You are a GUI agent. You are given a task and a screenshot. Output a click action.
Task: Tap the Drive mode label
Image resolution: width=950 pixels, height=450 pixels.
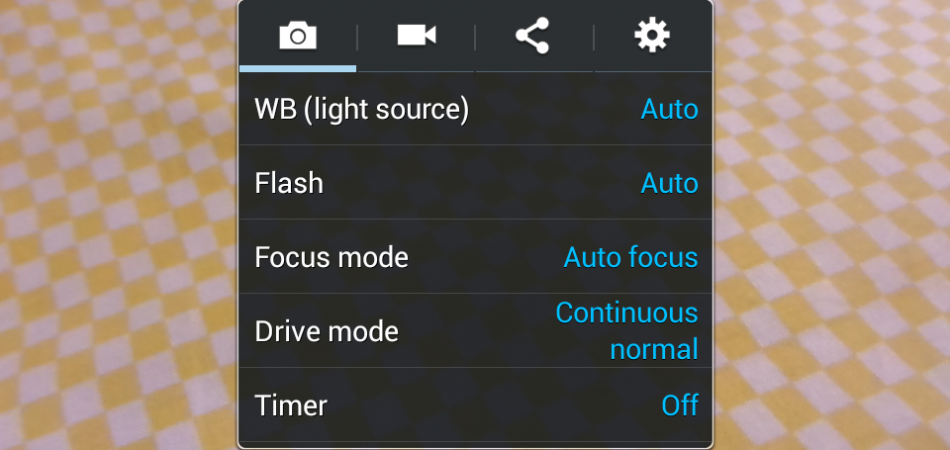[x=327, y=331]
